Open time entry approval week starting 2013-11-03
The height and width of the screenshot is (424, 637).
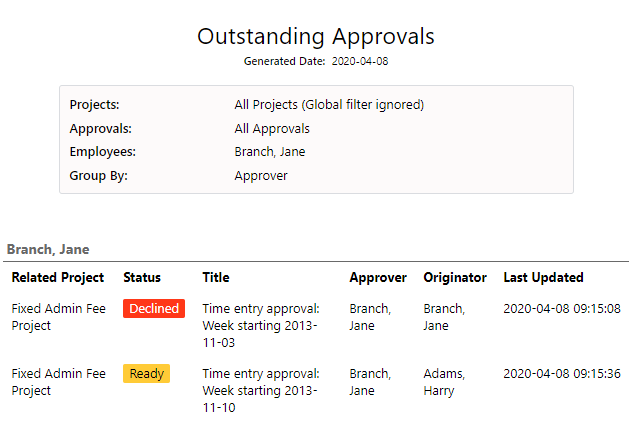click(x=261, y=326)
